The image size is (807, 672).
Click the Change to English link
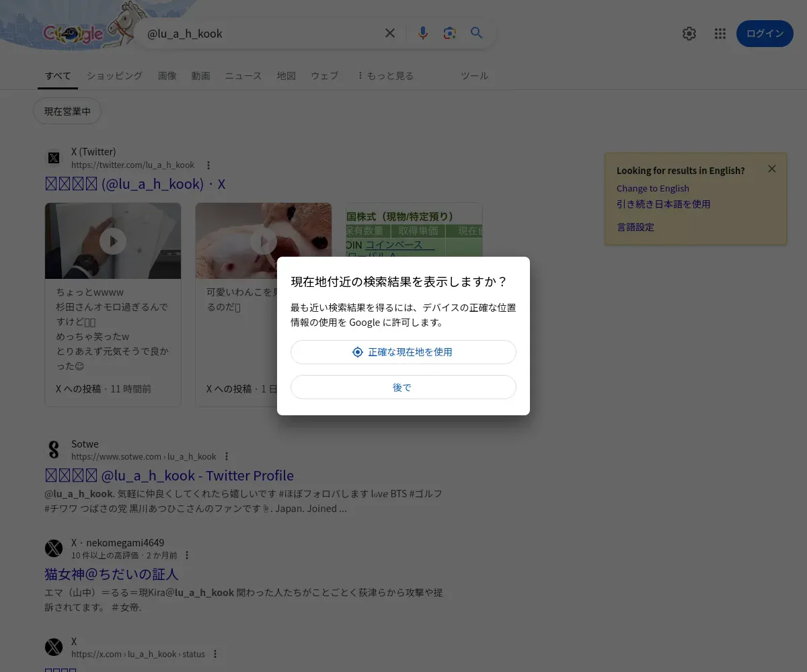[653, 189]
